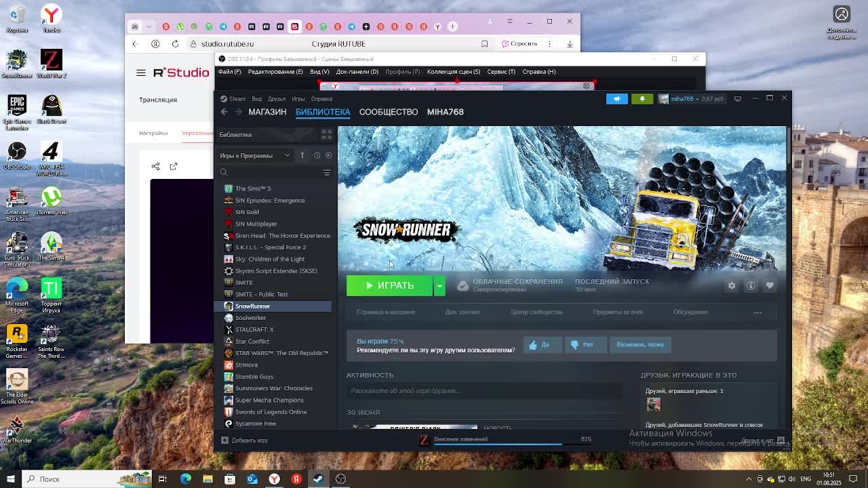Open Вид menu in Steam
Viewport: 868px width, 488px height.
(x=256, y=99)
